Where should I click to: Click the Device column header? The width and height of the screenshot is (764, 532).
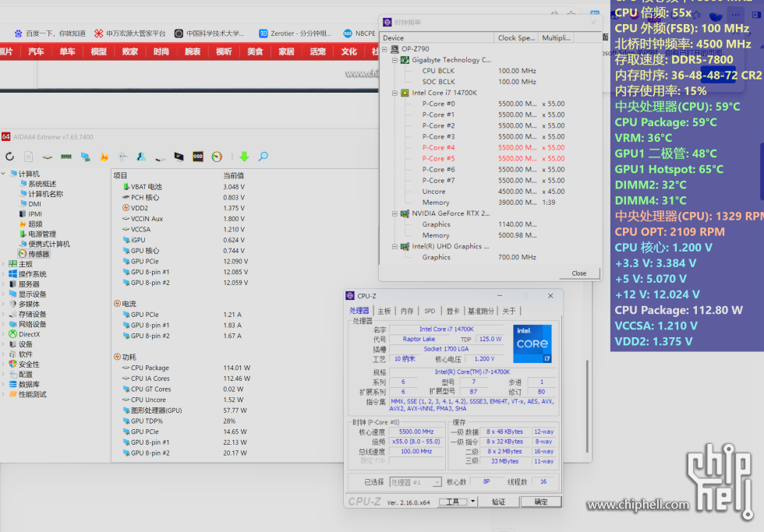point(437,38)
